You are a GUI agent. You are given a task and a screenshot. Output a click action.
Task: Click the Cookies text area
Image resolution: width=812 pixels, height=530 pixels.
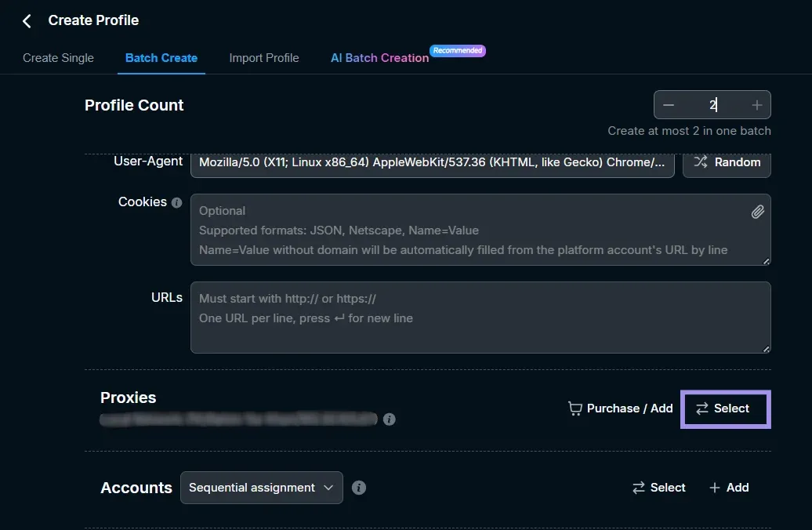[x=480, y=230]
